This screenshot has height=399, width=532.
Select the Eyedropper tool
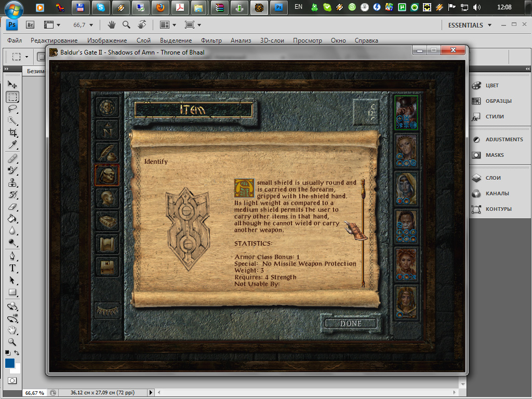tap(12, 145)
